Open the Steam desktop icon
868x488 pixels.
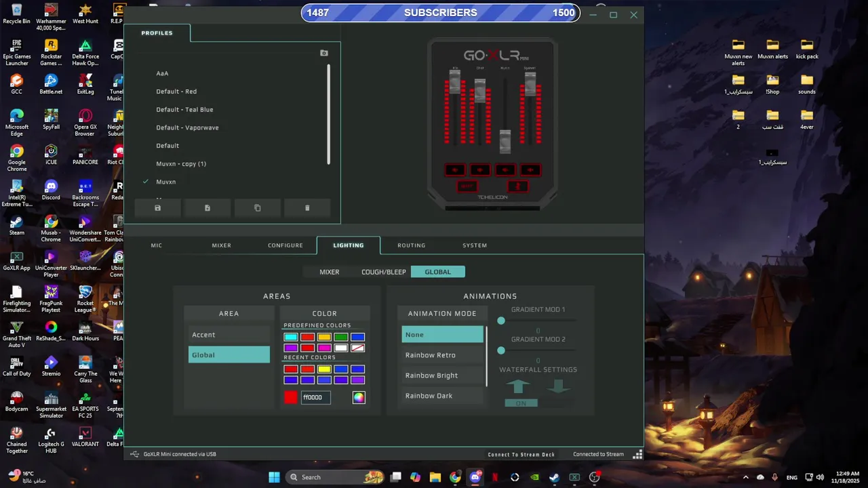pyautogui.click(x=17, y=226)
